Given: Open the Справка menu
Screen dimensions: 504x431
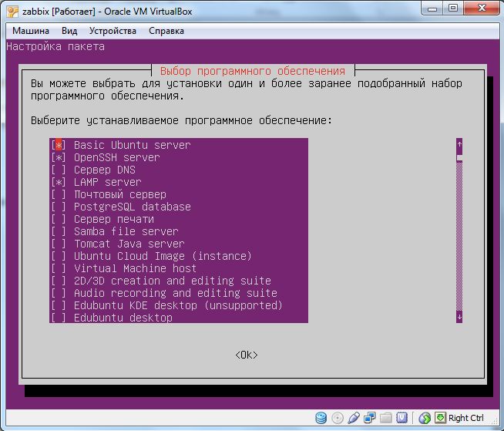Looking at the screenshot, I should [166, 31].
